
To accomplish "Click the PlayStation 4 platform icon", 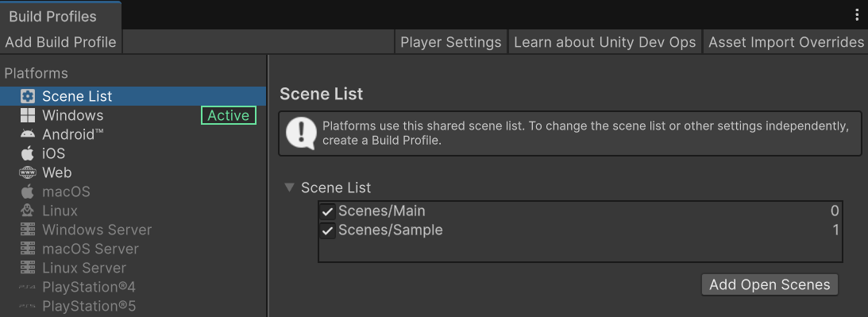I will [x=28, y=287].
